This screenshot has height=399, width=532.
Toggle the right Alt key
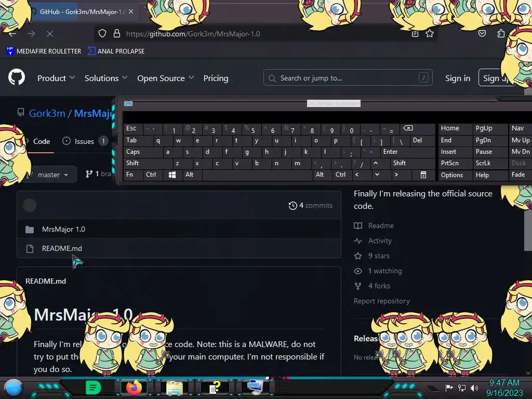coord(322,175)
